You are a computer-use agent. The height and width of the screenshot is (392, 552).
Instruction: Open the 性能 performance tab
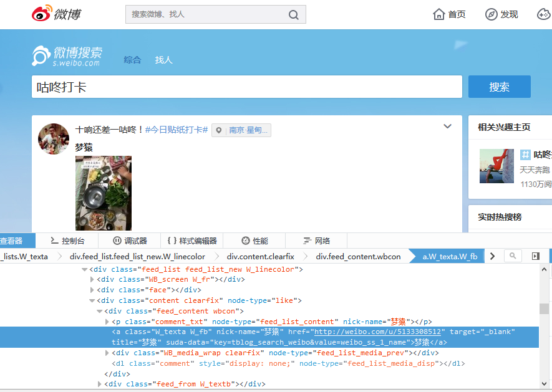pos(254,241)
